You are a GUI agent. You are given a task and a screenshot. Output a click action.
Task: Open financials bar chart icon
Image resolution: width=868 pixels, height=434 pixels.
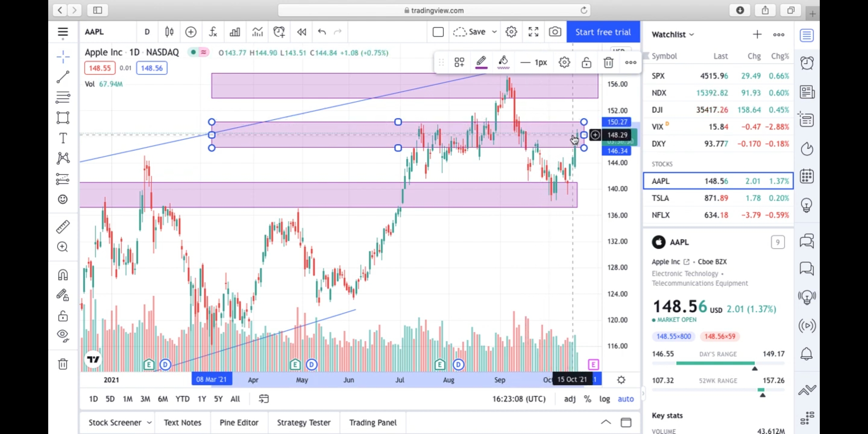235,32
